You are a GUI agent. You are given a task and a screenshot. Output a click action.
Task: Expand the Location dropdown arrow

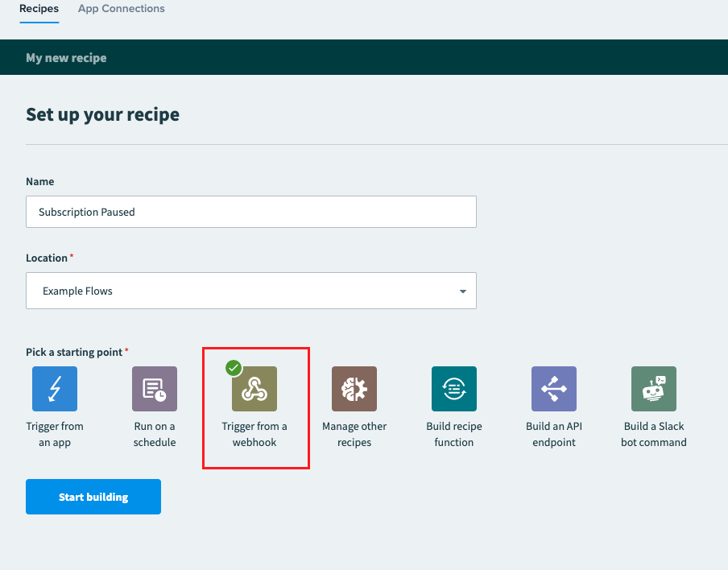click(x=463, y=291)
